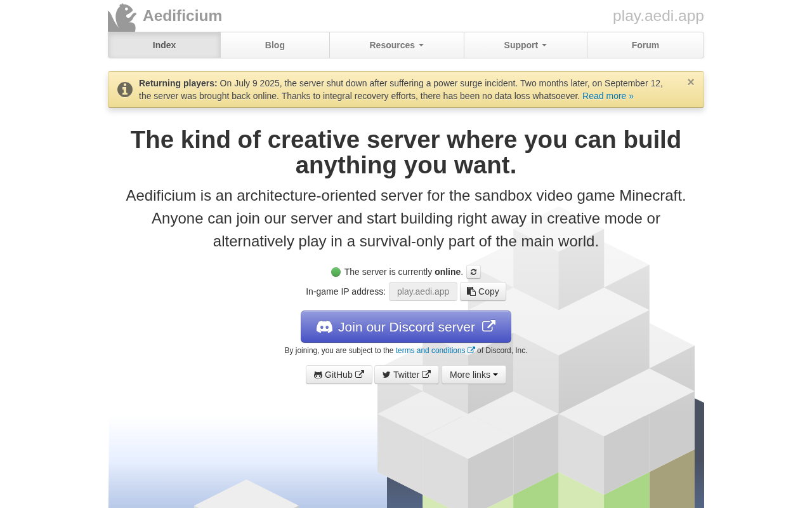This screenshot has height=508, width=812.
Task: Open the Resources dropdown menu
Action: 396,45
